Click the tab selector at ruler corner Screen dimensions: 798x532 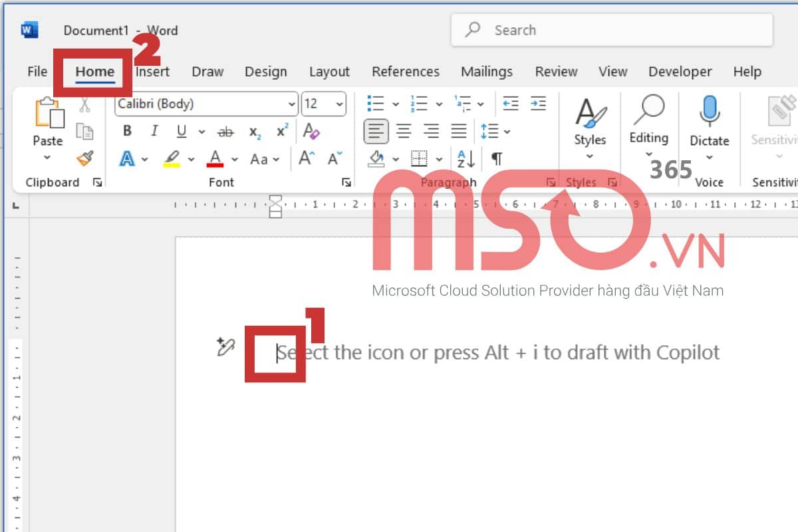point(15,205)
